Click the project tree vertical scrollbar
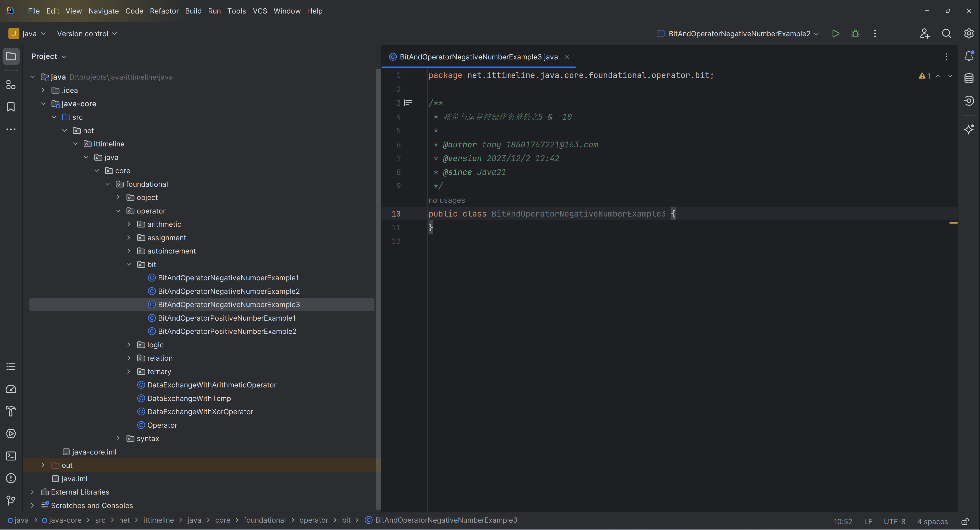980x530 pixels. click(378, 289)
